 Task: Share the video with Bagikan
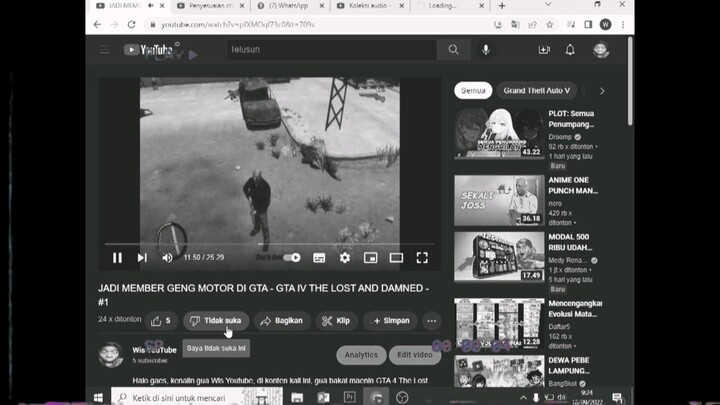pos(282,321)
